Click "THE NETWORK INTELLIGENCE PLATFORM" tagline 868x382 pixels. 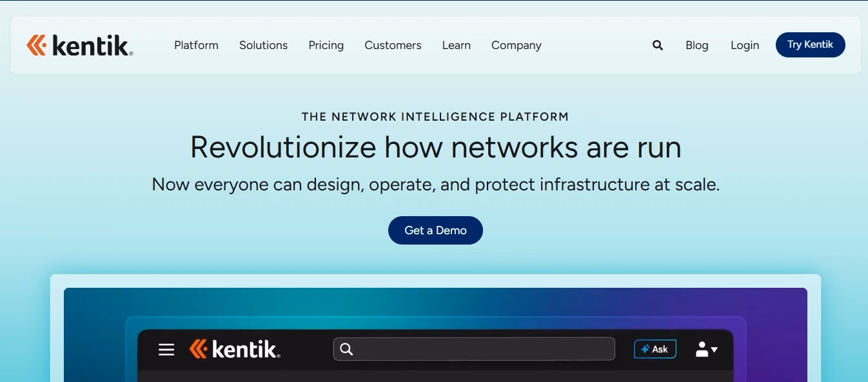(435, 117)
